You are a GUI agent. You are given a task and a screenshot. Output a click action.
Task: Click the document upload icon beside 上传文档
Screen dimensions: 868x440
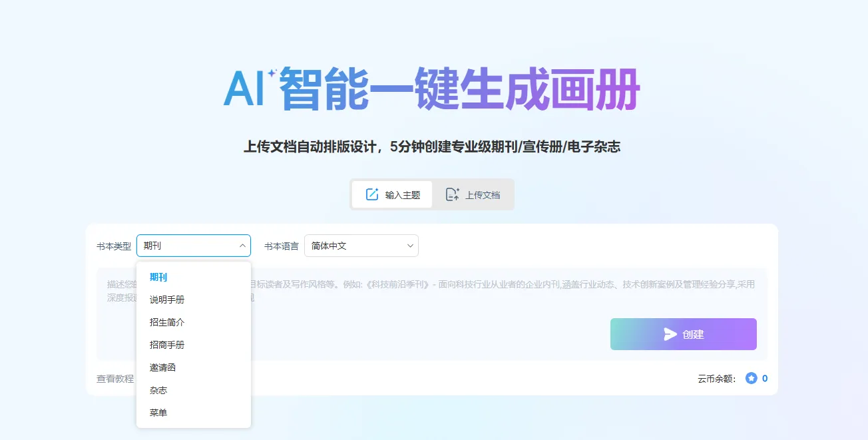(453, 194)
